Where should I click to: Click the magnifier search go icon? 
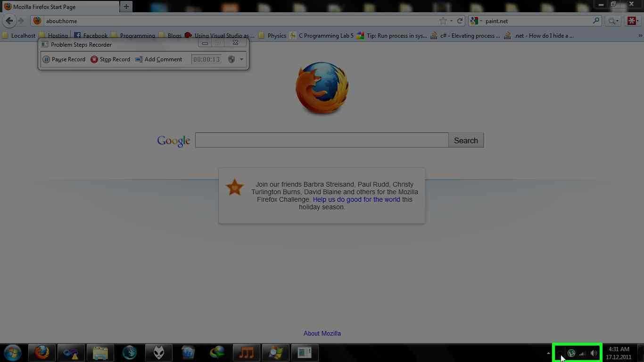click(x=596, y=21)
